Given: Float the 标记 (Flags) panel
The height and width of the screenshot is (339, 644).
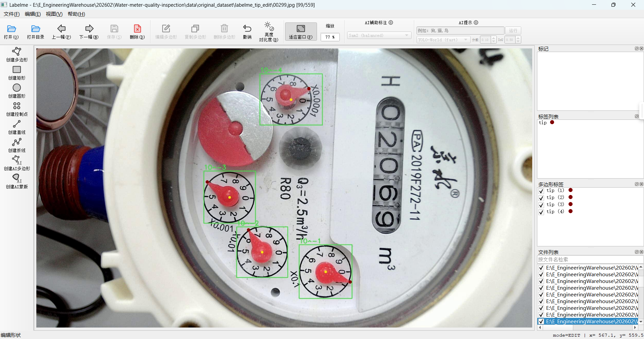Looking at the screenshot, I should [x=637, y=49].
